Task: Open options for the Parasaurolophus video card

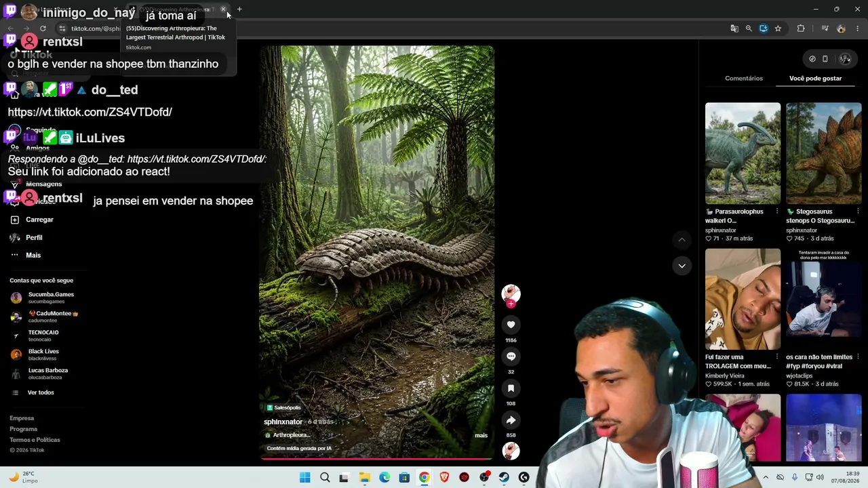Action: coord(777,211)
